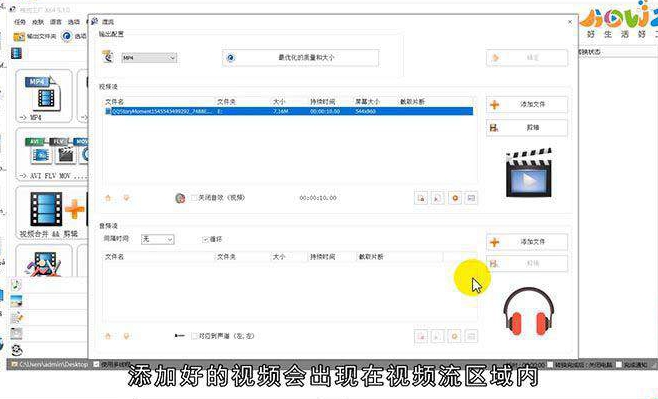The height and width of the screenshot is (399, 658).
Task: Open the audio category music-note icon in sidebar
Action: click(16, 285)
